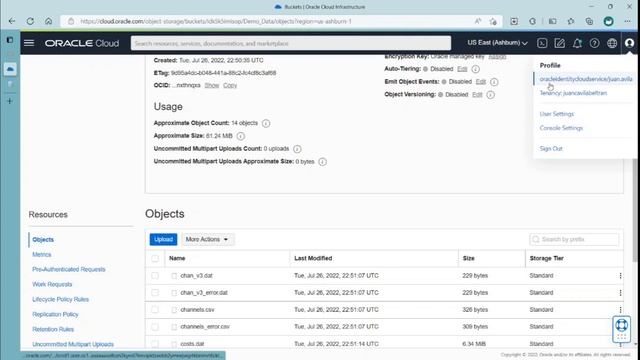Viewport: 640px width, 360px height.
Task: Select Metrics in Resources list
Action: 42,255
